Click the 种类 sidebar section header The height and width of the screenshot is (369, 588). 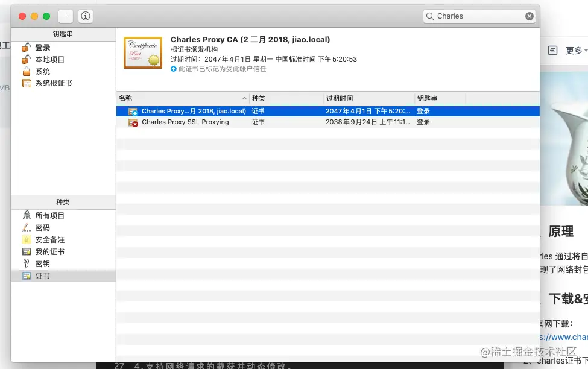click(63, 202)
